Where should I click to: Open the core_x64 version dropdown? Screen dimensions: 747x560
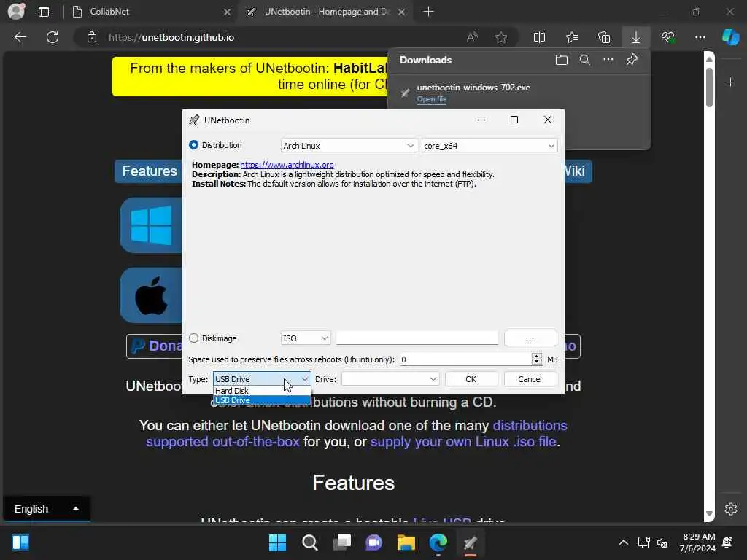tap(489, 146)
